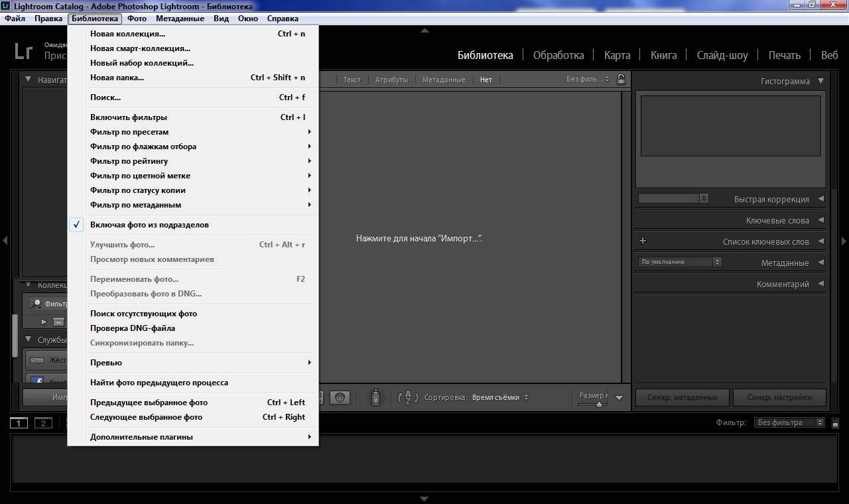The height and width of the screenshot is (504, 849).
Task: Choose "Новая папка..." from the menu
Action: coord(193,78)
